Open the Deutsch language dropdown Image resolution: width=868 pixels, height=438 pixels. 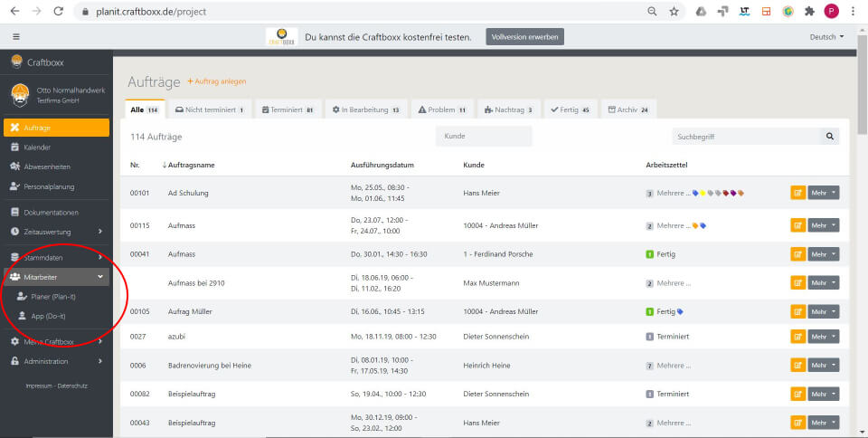tap(827, 37)
